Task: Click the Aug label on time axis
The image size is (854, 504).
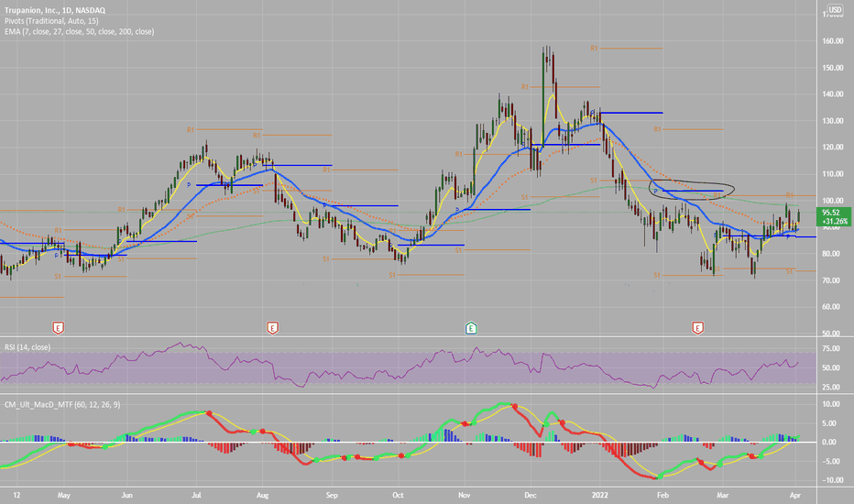Action: coord(262,495)
